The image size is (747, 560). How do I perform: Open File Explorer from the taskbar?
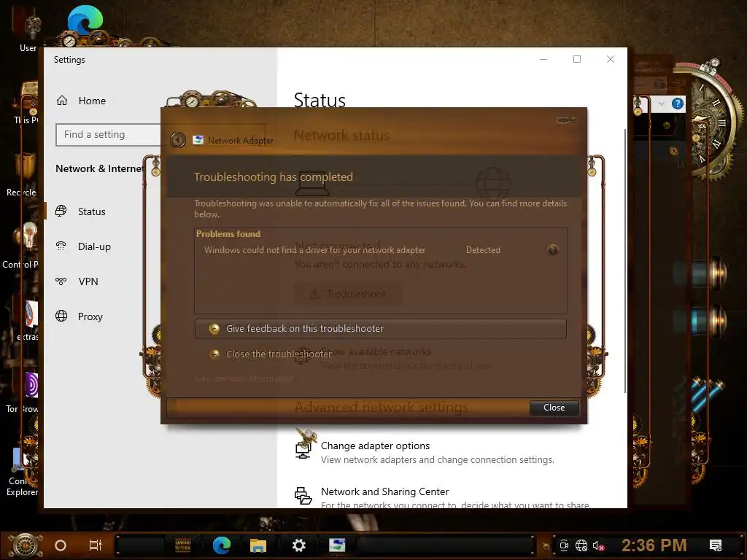click(x=258, y=545)
